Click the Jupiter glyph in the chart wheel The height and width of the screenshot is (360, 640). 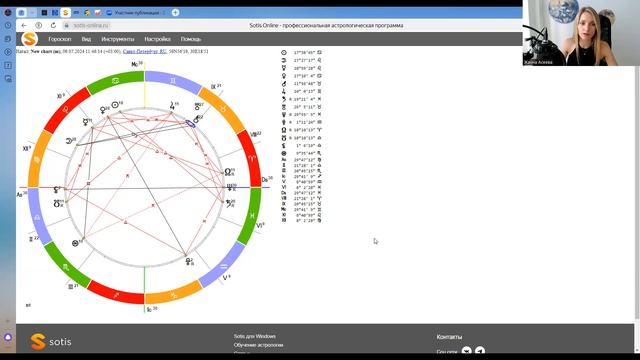pos(172,106)
